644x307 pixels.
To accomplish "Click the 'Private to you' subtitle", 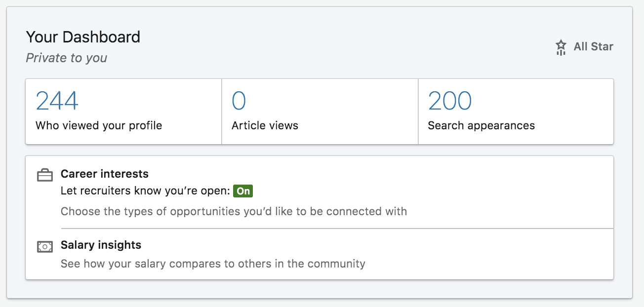I will [x=66, y=58].
